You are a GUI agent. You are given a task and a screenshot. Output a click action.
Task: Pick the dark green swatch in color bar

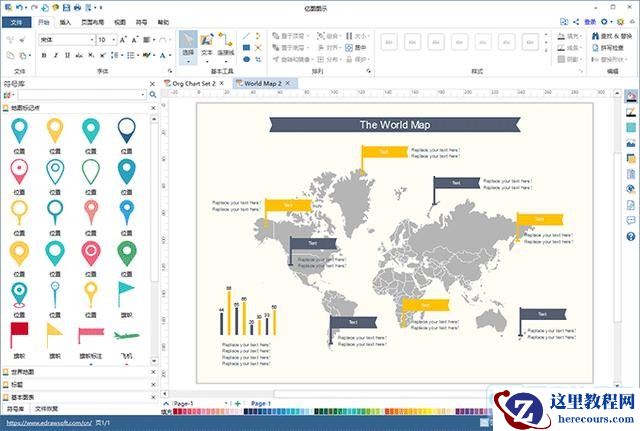pyautogui.click(x=317, y=411)
